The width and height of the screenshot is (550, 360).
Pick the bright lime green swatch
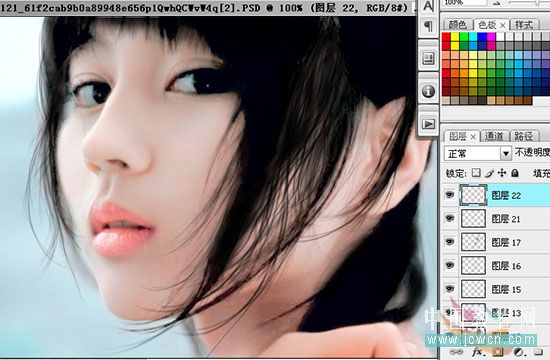pyautogui.click(x=464, y=37)
